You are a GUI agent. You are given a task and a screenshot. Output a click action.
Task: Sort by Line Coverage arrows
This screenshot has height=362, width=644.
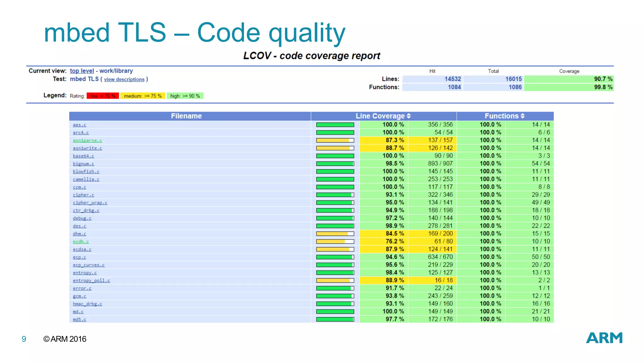408,116
